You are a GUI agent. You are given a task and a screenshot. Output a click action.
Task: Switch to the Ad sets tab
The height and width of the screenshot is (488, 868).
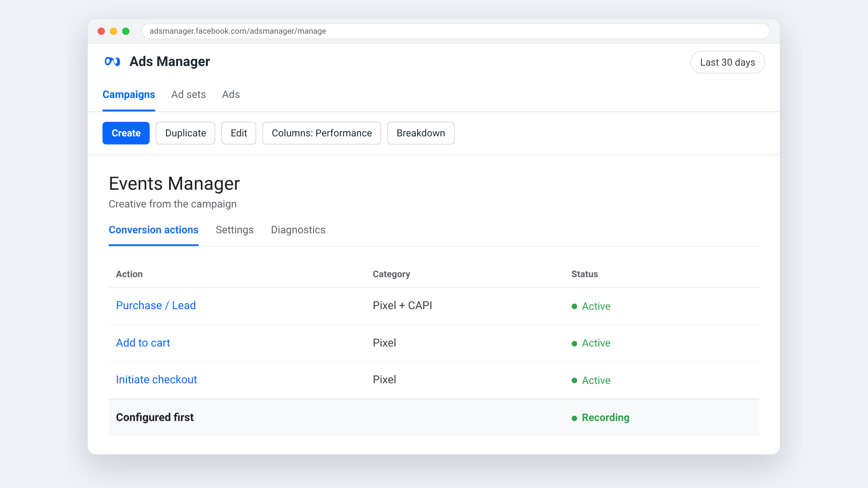(x=189, y=95)
